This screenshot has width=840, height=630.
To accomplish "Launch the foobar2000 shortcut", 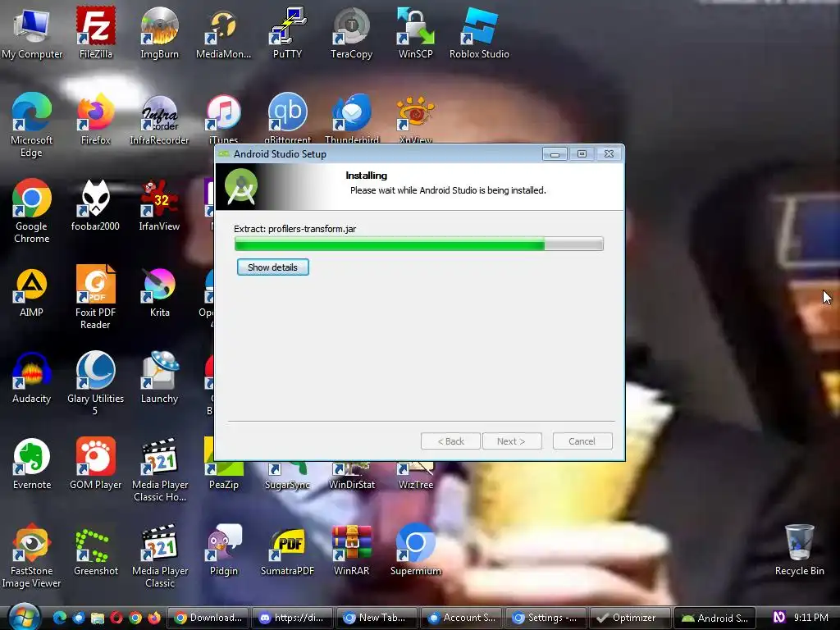I will (95, 204).
